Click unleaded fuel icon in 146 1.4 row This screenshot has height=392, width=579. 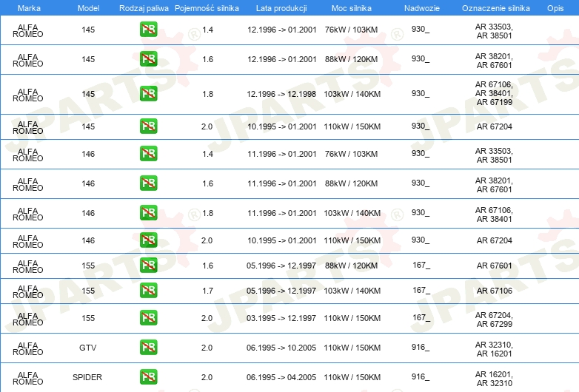tap(148, 153)
